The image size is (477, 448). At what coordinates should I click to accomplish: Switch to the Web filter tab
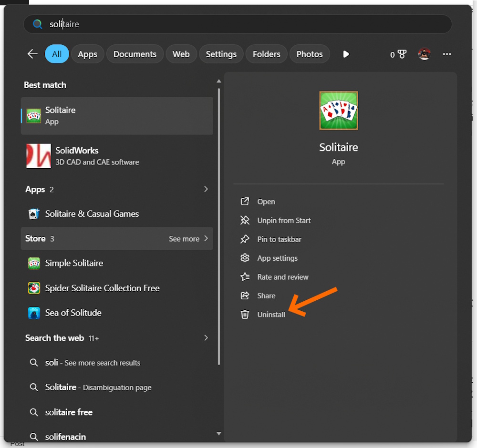pyautogui.click(x=181, y=54)
